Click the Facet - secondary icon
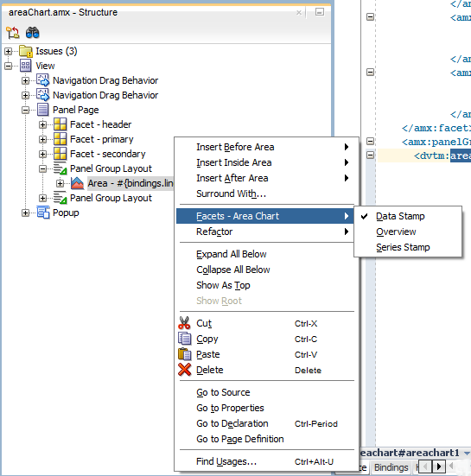The height and width of the screenshot is (476, 471). coord(60,154)
